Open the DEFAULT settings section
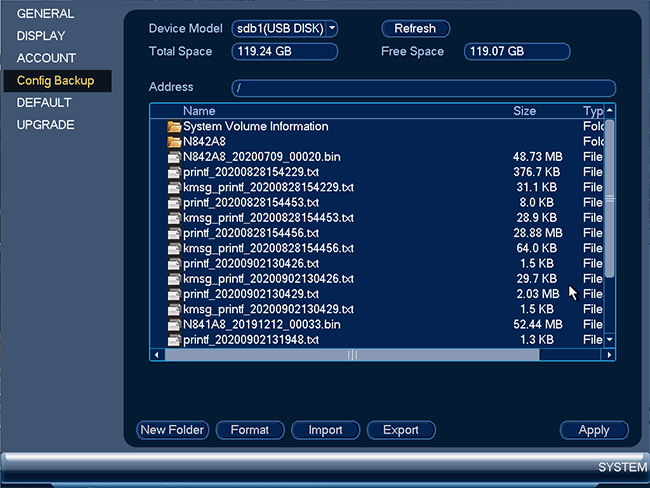The image size is (650, 488). pos(44,103)
